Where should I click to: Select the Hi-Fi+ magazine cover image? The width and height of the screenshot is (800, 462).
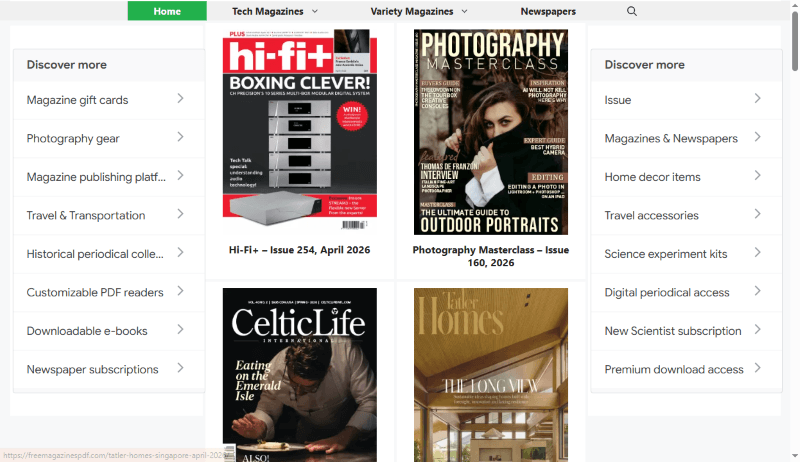click(x=300, y=129)
